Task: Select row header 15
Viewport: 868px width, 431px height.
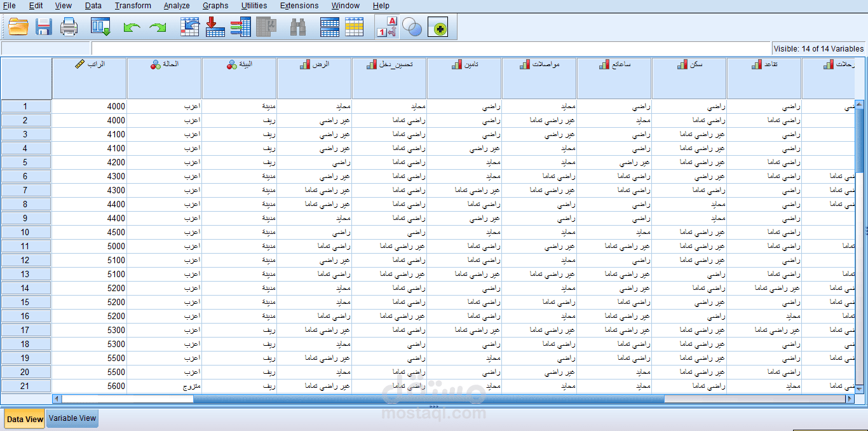Action: [x=25, y=302]
